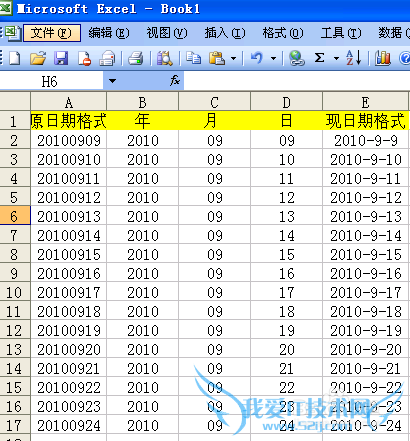410x441 pixels.
Task: Select column B header
Action: click(x=143, y=102)
